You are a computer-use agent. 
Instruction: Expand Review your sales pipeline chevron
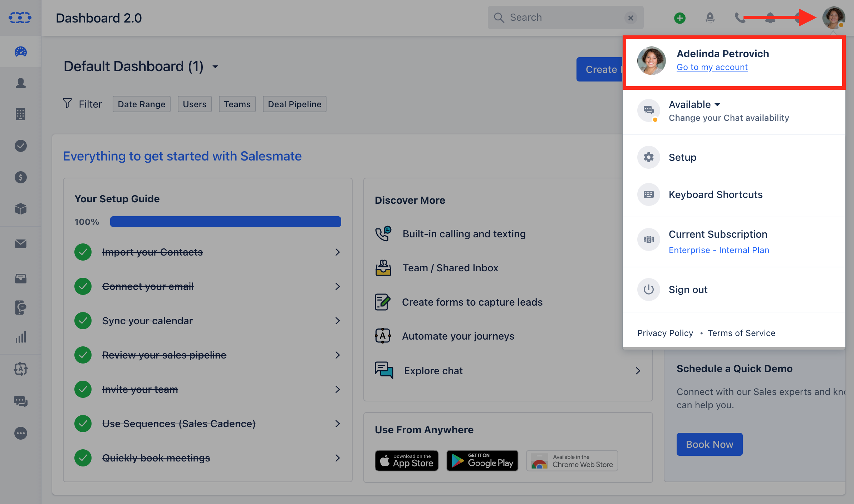pos(337,355)
